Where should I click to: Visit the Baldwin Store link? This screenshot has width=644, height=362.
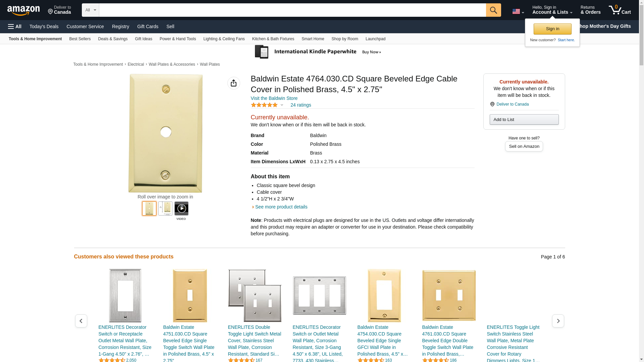[x=274, y=98]
